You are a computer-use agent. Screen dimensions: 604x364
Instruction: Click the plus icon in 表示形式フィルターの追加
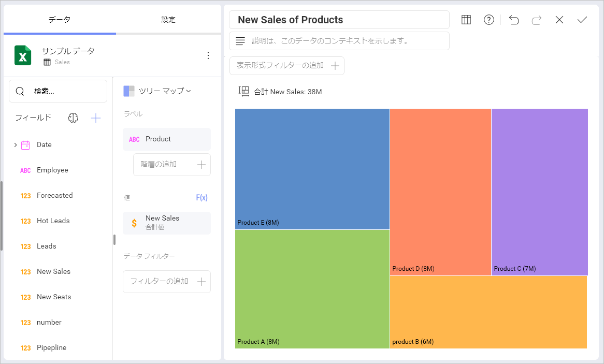point(335,66)
